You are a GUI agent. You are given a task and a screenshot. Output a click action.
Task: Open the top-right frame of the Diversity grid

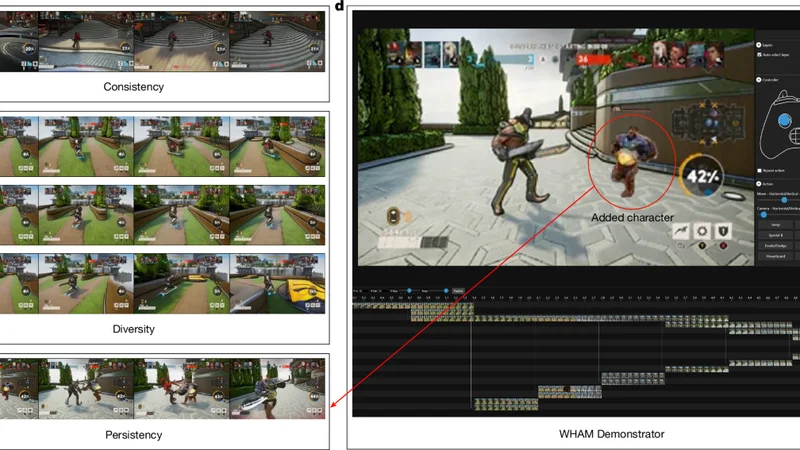[277, 146]
